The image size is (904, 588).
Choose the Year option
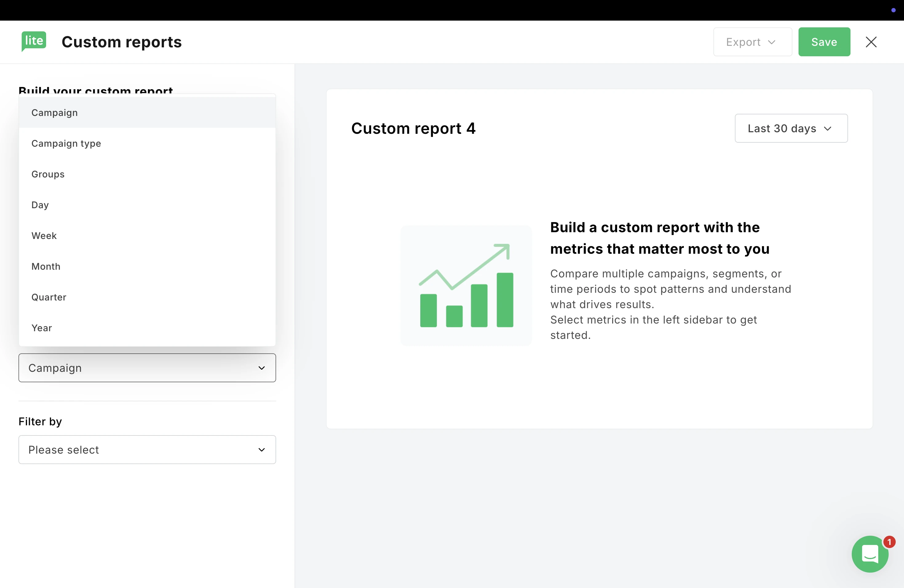click(42, 328)
